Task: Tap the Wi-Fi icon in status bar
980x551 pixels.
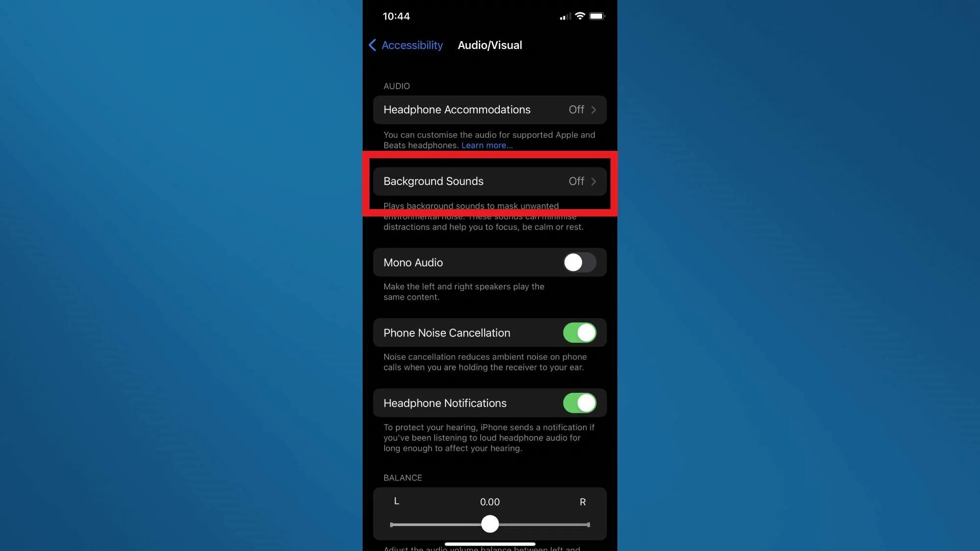Action: 580,16
